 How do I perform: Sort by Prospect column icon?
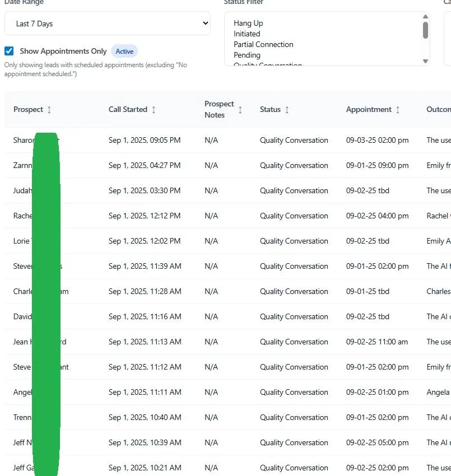[x=49, y=110]
